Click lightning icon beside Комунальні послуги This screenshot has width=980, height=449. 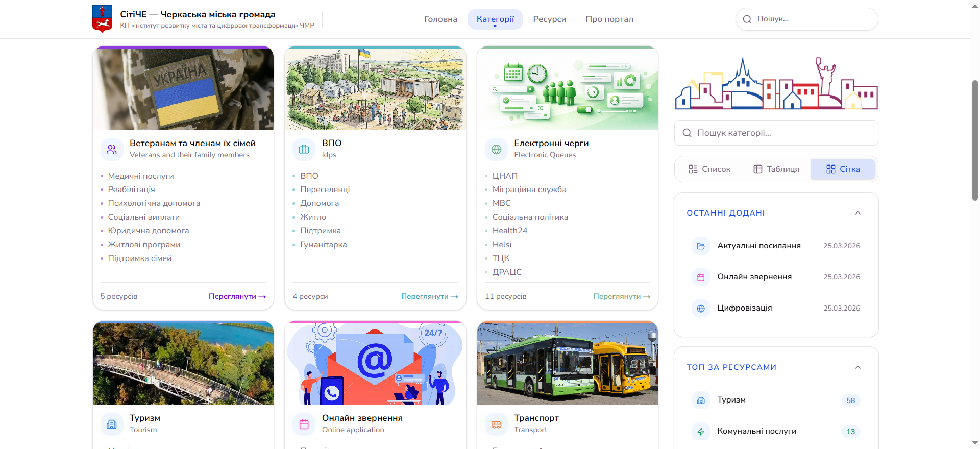701,432
